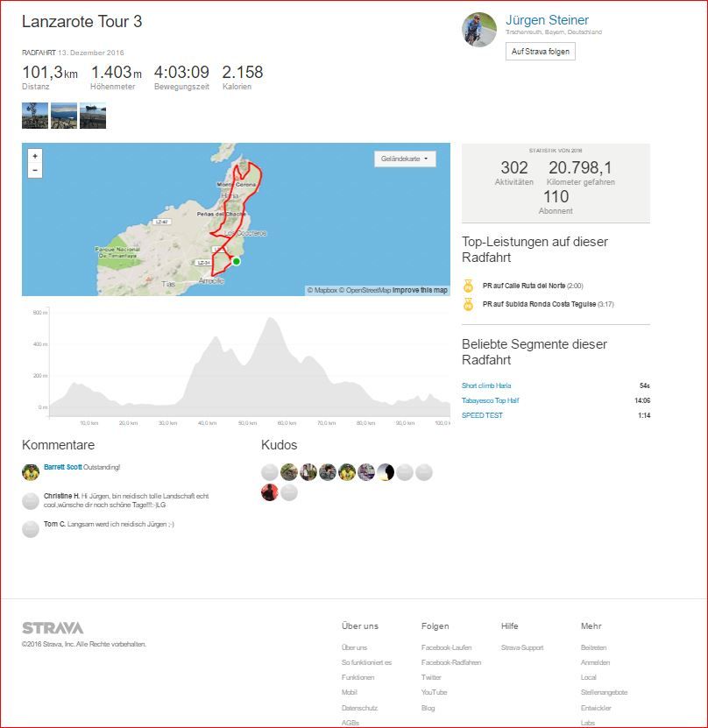Click the Auf Strava folgen button

[541, 52]
